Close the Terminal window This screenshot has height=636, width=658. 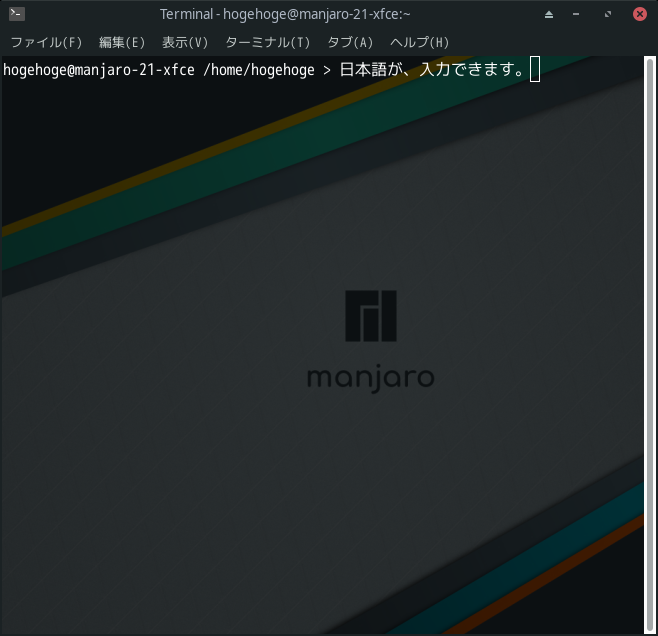pyautogui.click(x=640, y=14)
